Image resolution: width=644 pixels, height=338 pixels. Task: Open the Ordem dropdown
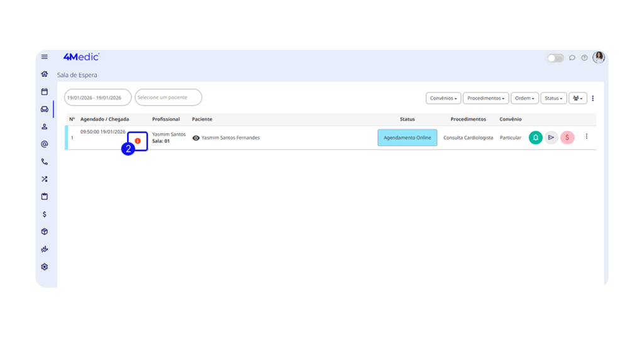(x=525, y=98)
